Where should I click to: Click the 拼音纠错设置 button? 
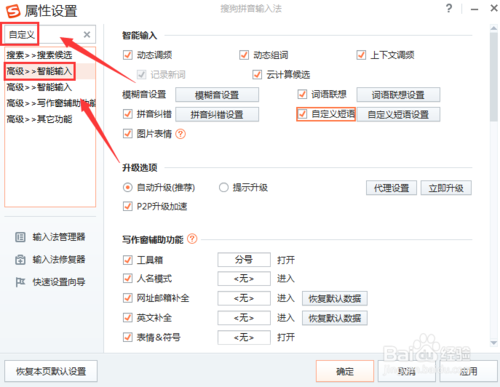[217, 114]
